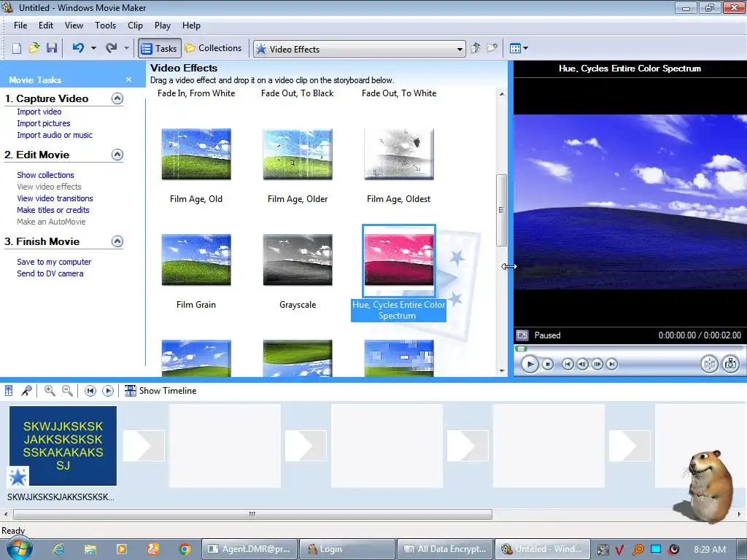Open the Undo history dropdown arrow
The image size is (747, 560).
(93, 48)
